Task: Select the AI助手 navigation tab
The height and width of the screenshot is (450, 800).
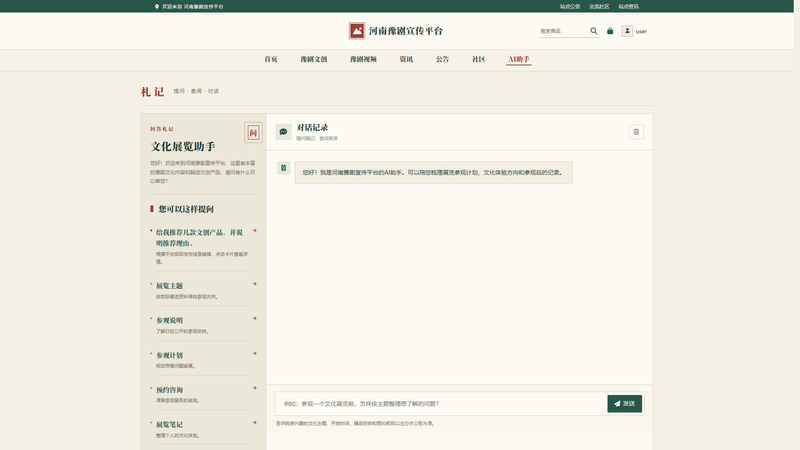Action: (x=519, y=59)
